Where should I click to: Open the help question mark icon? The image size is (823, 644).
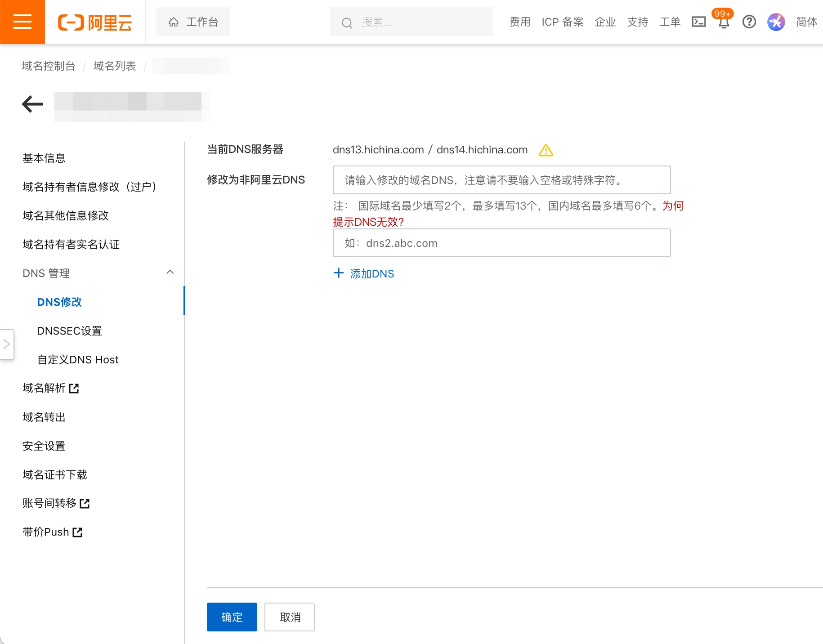click(749, 22)
